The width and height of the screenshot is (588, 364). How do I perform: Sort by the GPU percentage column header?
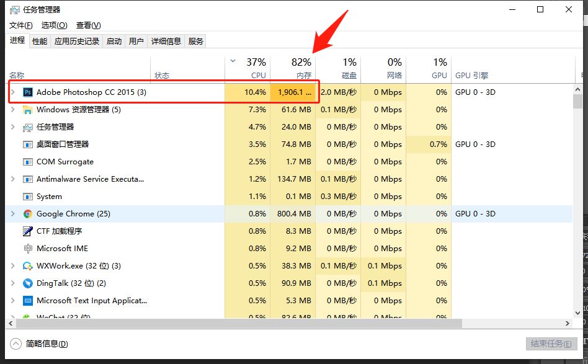429,68
